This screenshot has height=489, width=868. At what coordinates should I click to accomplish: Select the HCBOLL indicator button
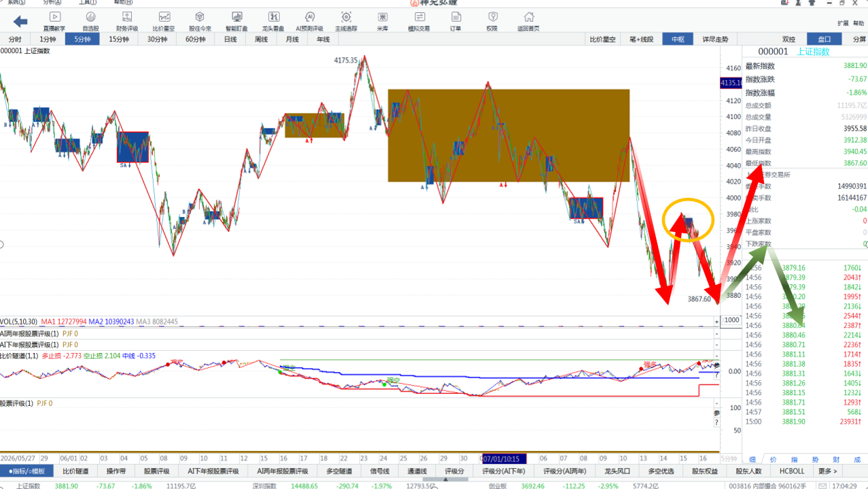(792, 471)
